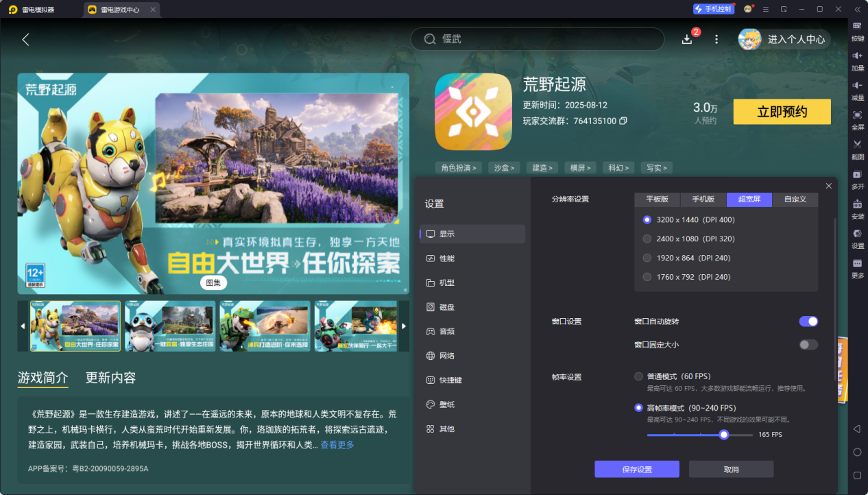
Task: Click the download manager icon
Action: point(687,40)
